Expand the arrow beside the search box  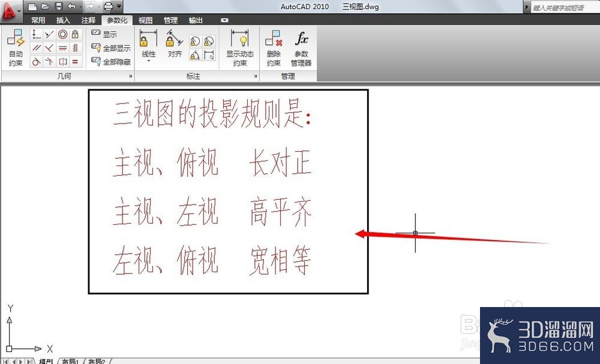pyautogui.click(x=527, y=7)
